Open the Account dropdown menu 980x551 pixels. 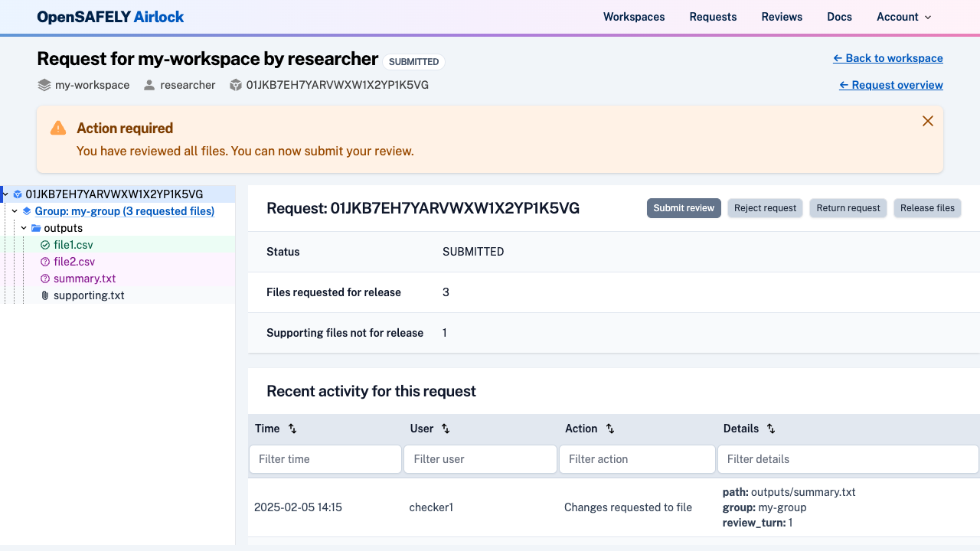pyautogui.click(x=904, y=17)
